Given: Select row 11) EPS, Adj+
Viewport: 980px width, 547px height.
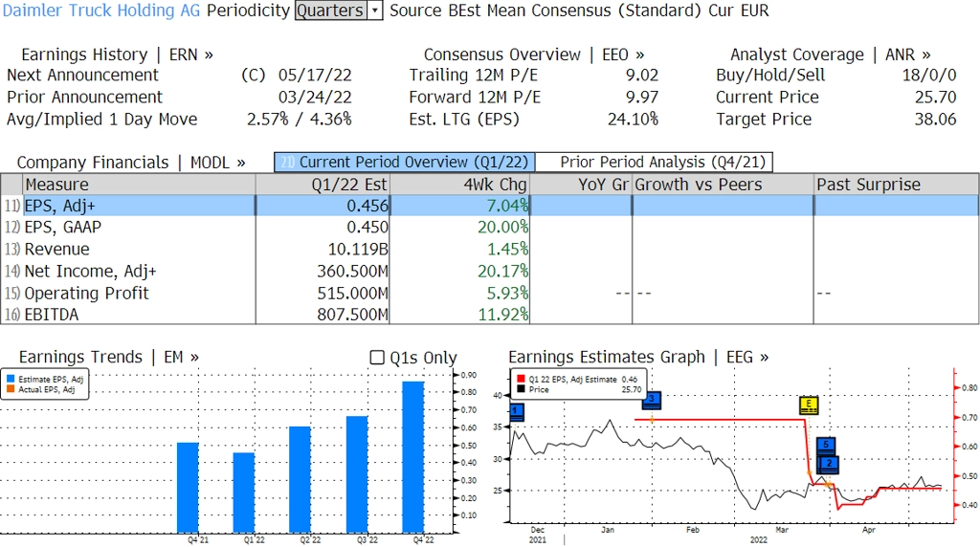Looking at the screenshot, I should tap(490, 206).
